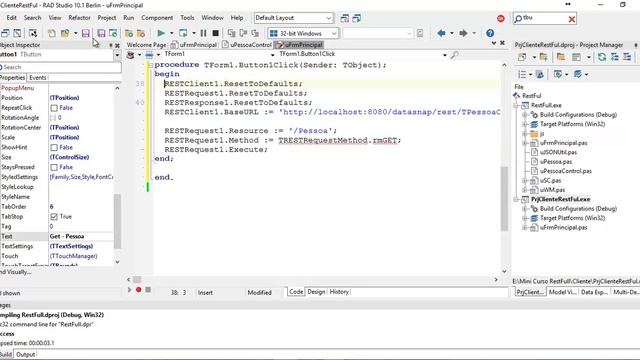Uncheck the TabStop True checkbox
This screenshot has width=640, height=360.
[54, 217]
